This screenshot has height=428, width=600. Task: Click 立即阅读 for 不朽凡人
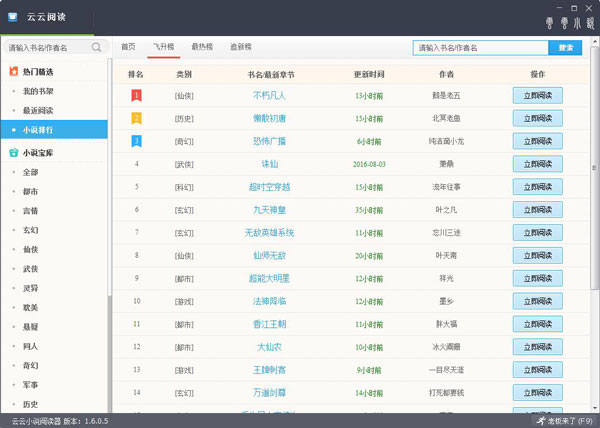pyautogui.click(x=538, y=96)
